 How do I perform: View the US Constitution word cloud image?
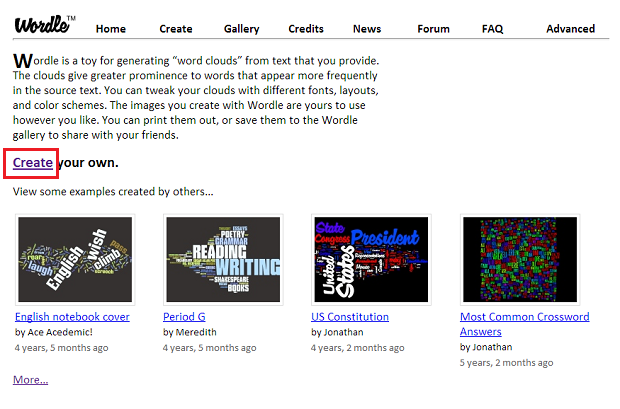(371, 259)
